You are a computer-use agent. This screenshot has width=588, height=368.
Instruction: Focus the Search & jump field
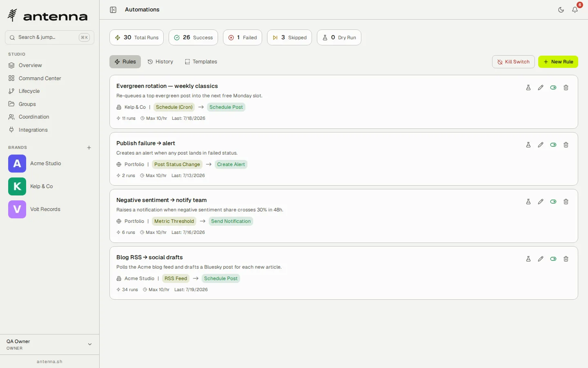(49, 37)
